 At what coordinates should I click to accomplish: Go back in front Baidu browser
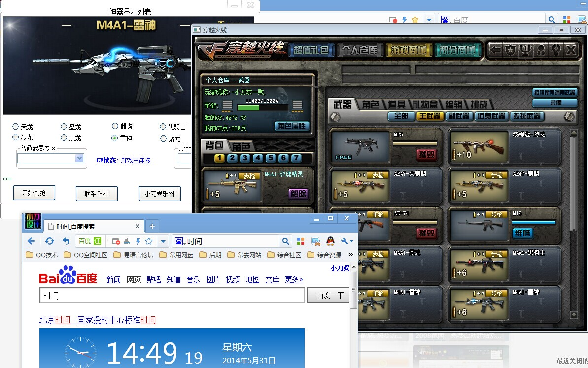[31, 241]
